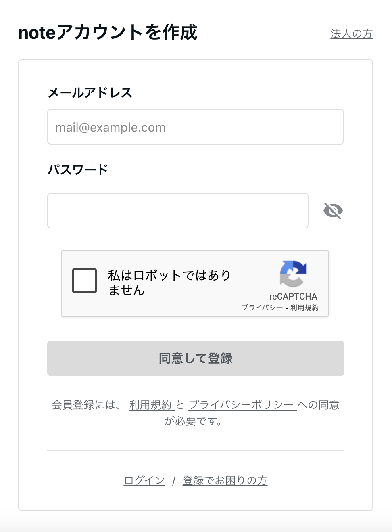Click the reCAPTCHA arrows logo
The image size is (392, 532).
(293, 274)
